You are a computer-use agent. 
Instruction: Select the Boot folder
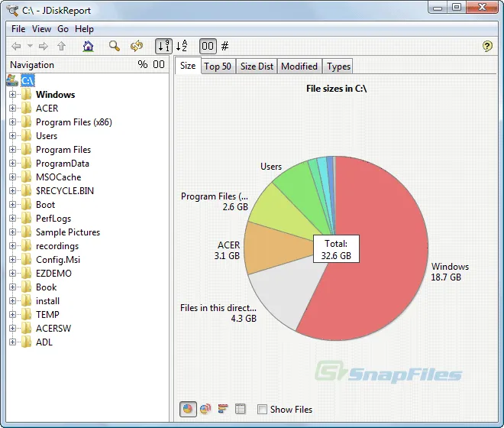tap(45, 205)
